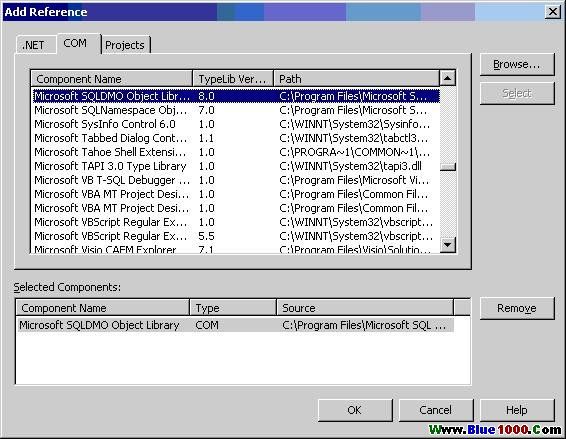Click the C:\PROGRA~1\COMMON~1\... path
This screenshot has width=566, height=439.
tap(354, 152)
